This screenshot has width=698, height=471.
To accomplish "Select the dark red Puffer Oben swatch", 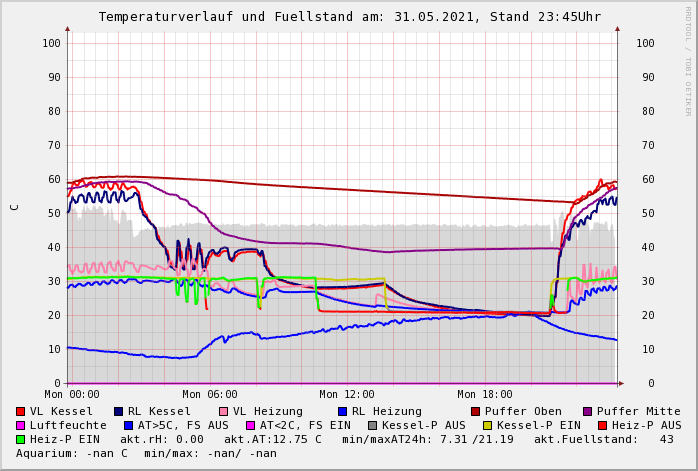I will tap(476, 411).
